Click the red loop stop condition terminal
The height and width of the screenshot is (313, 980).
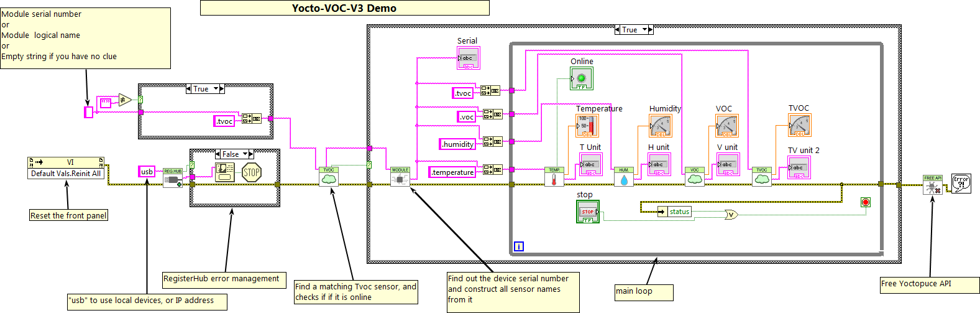tap(866, 202)
